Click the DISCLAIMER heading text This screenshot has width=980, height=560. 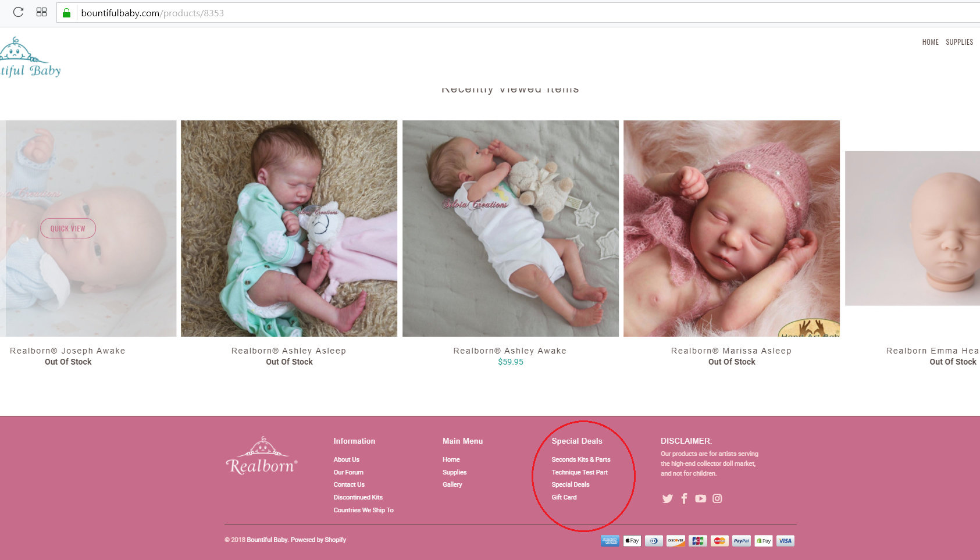pos(686,441)
